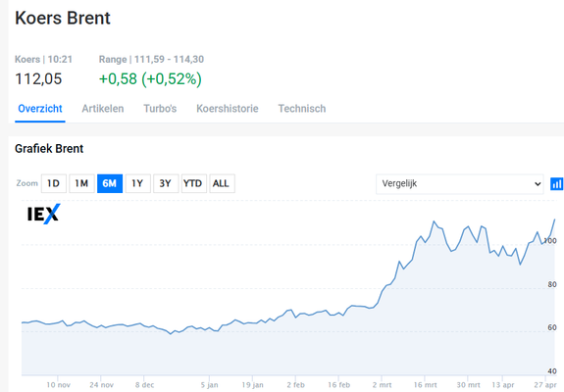This screenshot has height=392, width=564.
Task: Click the 80 price axis label
Action: coord(552,284)
